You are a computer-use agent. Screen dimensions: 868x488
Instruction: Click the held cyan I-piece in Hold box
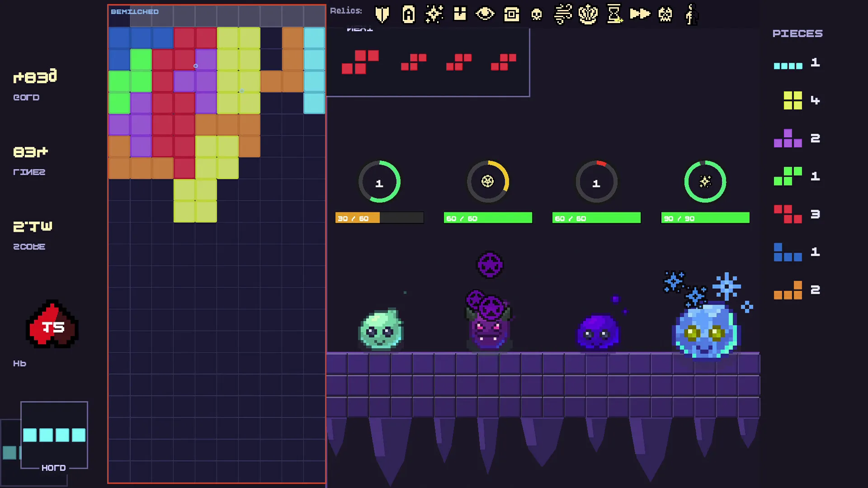54,435
